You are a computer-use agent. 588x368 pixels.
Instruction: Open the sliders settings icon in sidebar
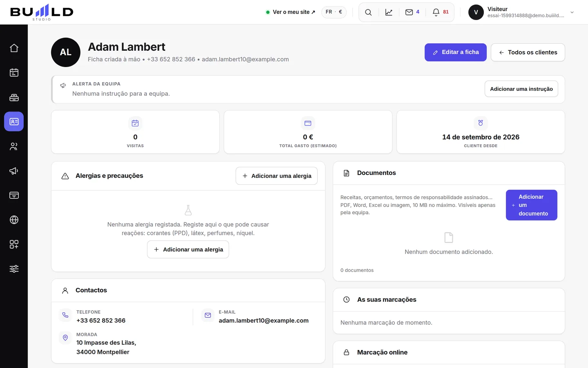pyautogui.click(x=14, y=269)
